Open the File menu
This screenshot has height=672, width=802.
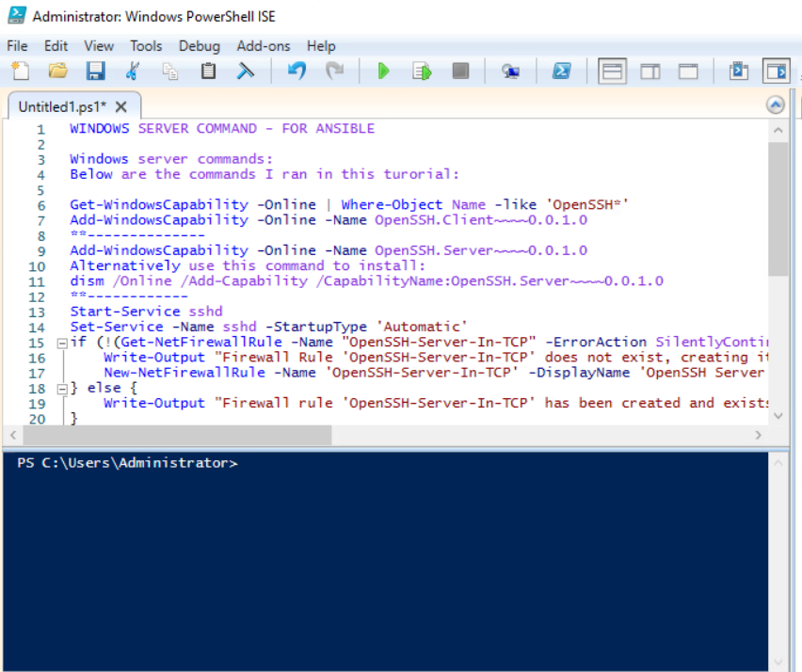pyautogui.click(x=17, y=46)
